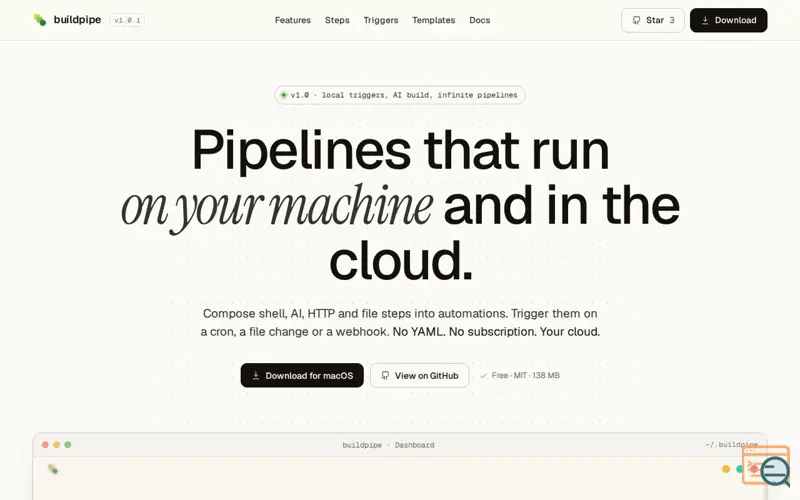This screenshot has width=800, height=500.
Task: Open the Features nav item
Action: 292,20
